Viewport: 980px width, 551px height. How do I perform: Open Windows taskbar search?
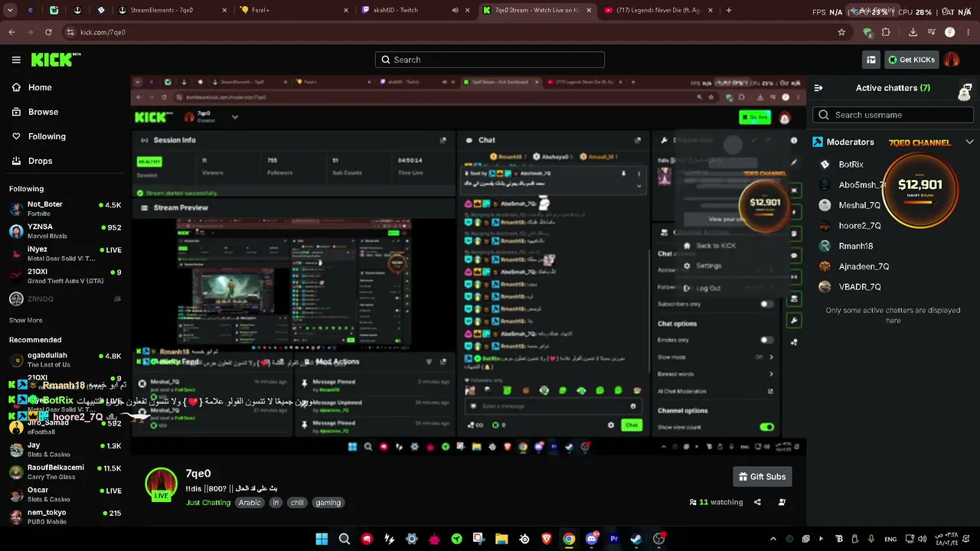click(x=345, y=539)
